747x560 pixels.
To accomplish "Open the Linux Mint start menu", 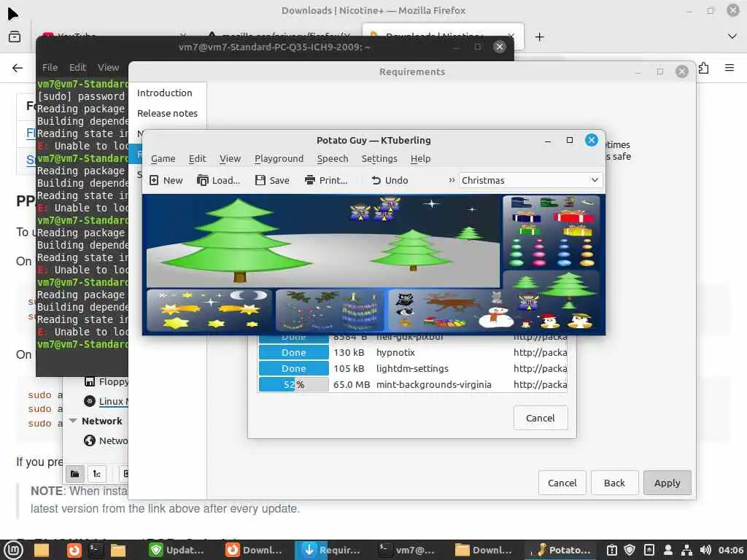I will (x=14, y=550).
